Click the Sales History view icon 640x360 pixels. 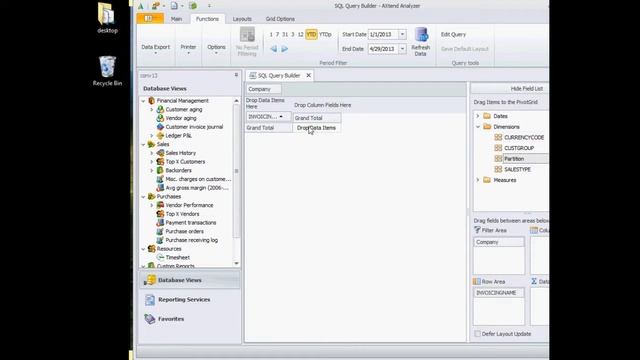pos(160,153)
